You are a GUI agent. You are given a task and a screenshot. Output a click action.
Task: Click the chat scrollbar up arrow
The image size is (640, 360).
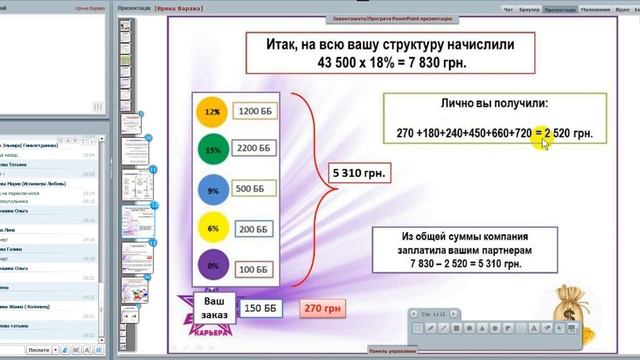pos(102,139)
